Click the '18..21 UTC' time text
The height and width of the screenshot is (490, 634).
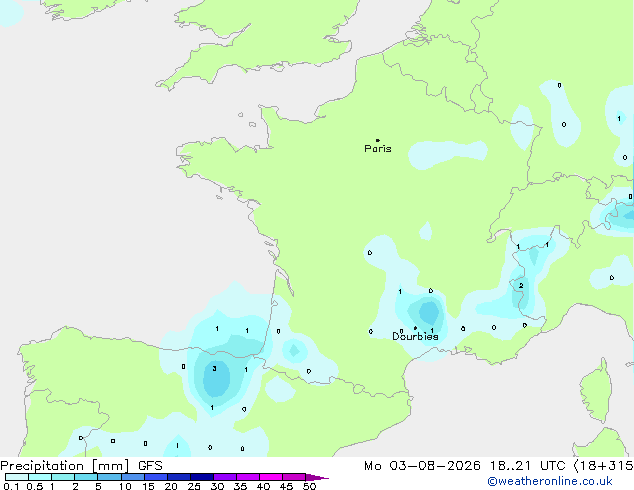coord(527,466)
